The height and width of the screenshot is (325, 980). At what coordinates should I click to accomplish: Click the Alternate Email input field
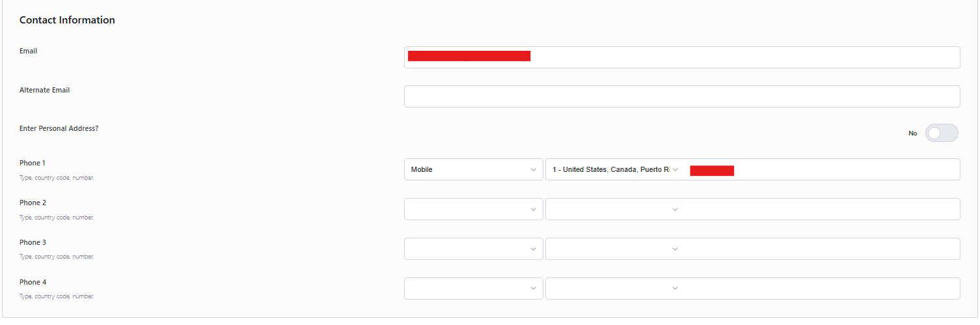point(682,96)
